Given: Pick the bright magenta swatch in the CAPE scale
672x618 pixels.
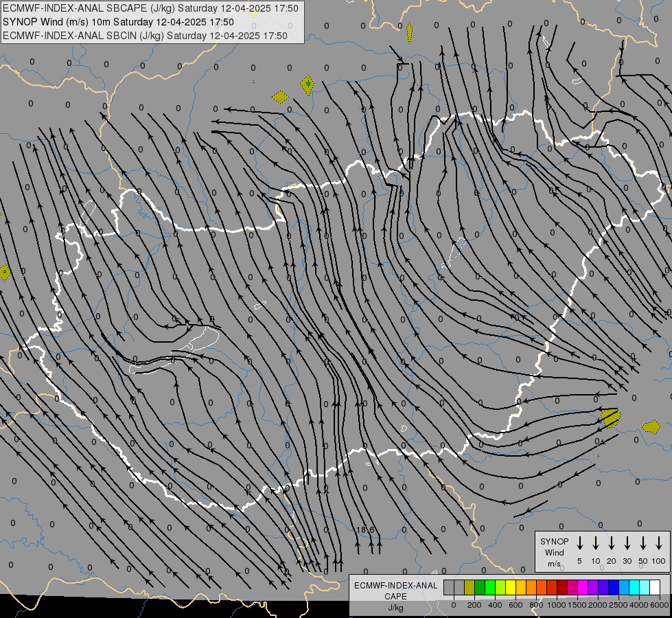Looking at the screenshot, I should click(583, 587).
